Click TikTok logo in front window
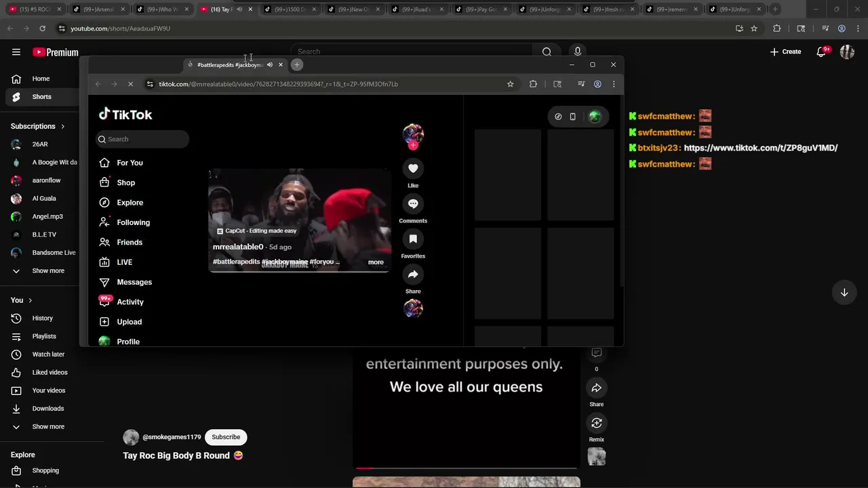 [x=125, y=115]
